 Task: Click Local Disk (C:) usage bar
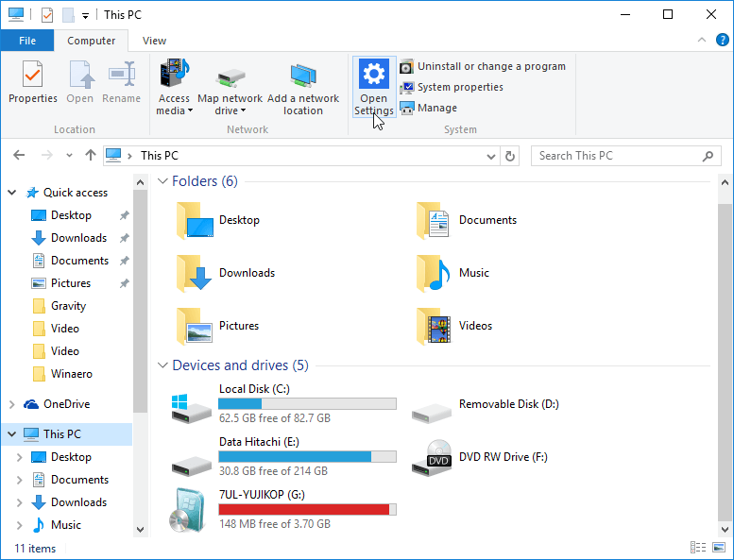coord(308,404)
